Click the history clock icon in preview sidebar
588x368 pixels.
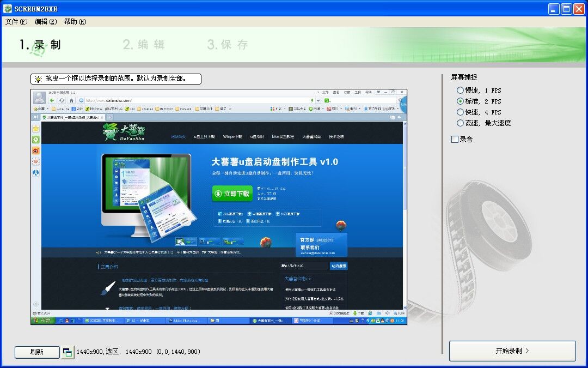click(36, 140)
